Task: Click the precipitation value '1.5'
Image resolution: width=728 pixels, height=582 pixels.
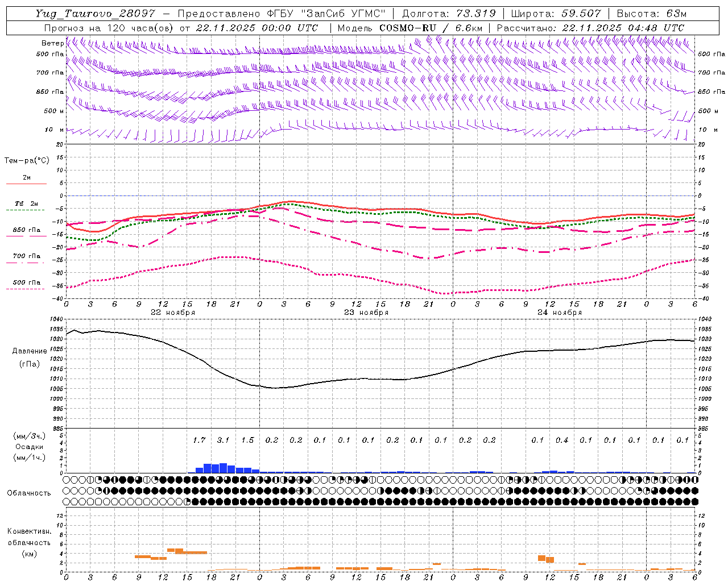Action: pos(247,440)
